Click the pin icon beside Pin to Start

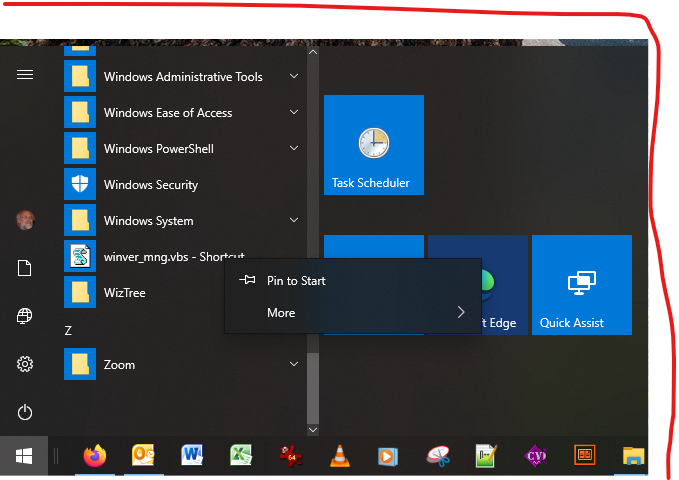247,280
